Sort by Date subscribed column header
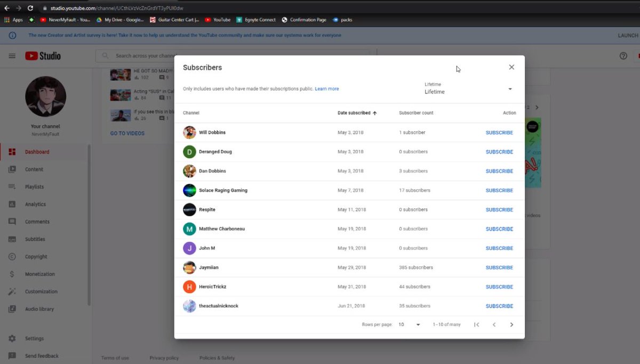640x364 pixels. [x=357, y=113]
